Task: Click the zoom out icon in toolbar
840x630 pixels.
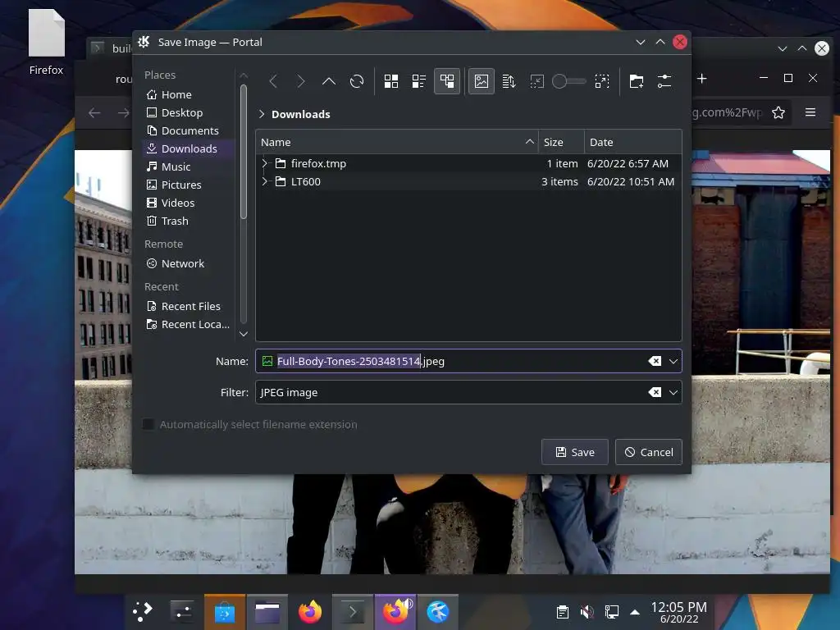Action: [536, 81]
